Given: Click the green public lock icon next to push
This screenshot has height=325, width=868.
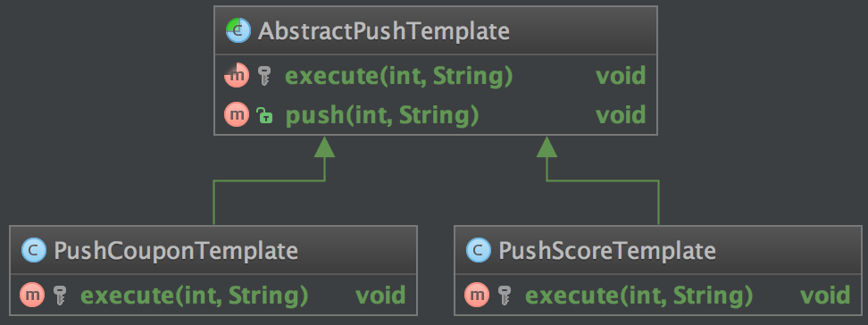Looking at the screenshot, I should coord(264,115).
